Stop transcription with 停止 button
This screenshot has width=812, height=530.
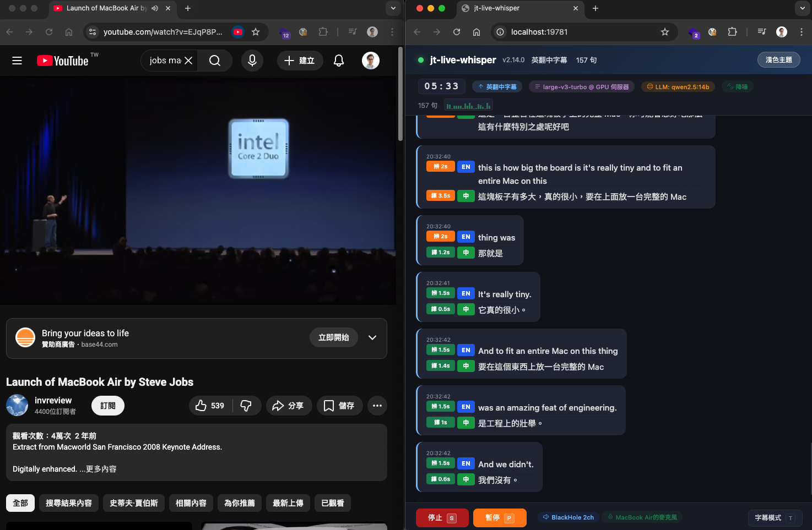pos(442,518)
